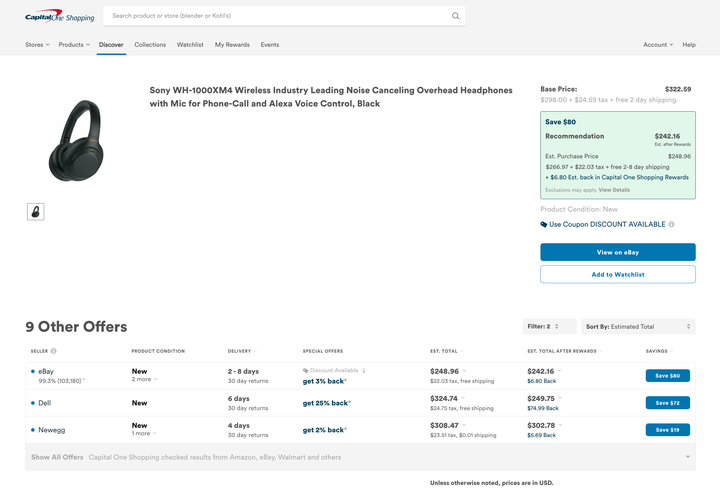This screenshot has width=720, height=490.
Task: Click the 'get 2% back' offer
Action: (x=325, y=430)
